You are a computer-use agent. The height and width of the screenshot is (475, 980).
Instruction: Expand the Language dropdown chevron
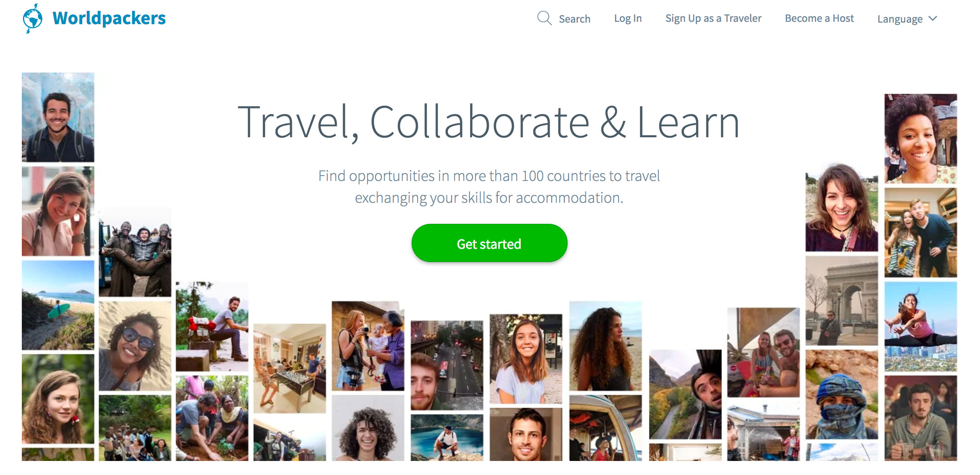932,18
